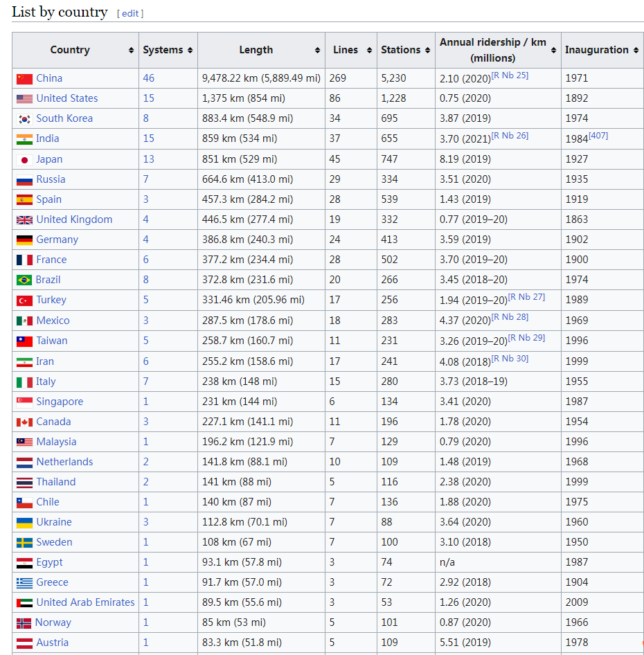The height and width of the screenshot is (655, 644).
Task: Click the Spain flag icon
Action: pyautogui.click(x=24, y=200)
